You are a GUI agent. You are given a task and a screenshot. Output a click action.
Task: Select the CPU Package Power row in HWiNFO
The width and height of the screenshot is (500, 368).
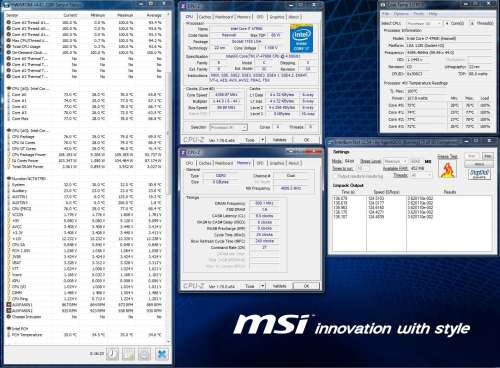(x=85, y=155)
